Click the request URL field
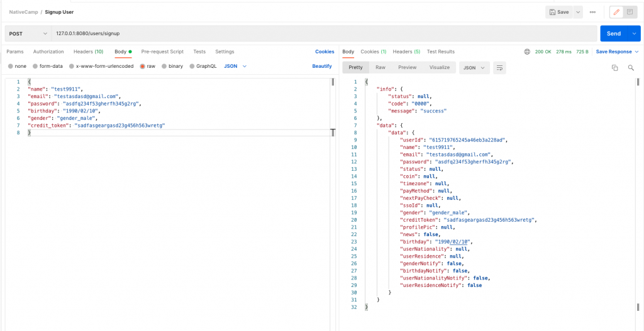Screen dimensions: 644x331 (x=324, y=34)
